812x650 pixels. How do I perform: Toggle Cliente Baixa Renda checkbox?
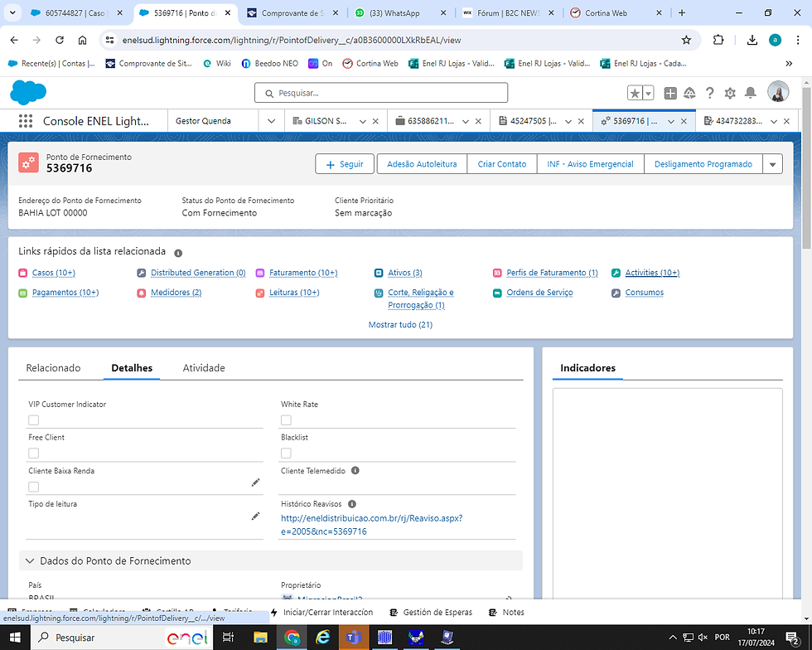[x=34, y=487]
